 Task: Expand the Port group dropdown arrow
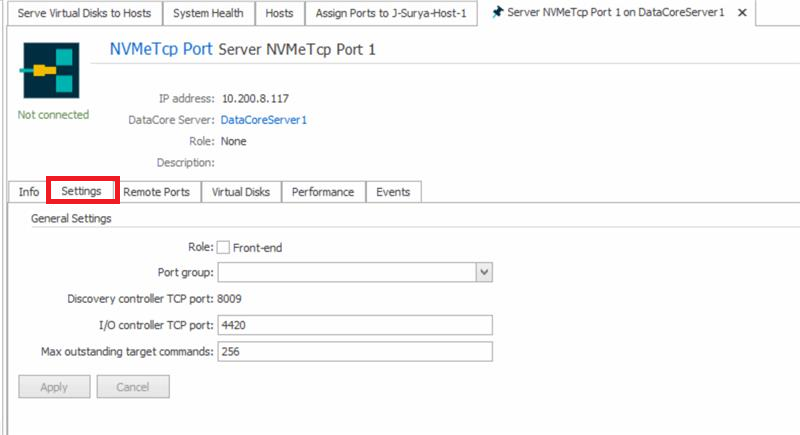[484, 272]
